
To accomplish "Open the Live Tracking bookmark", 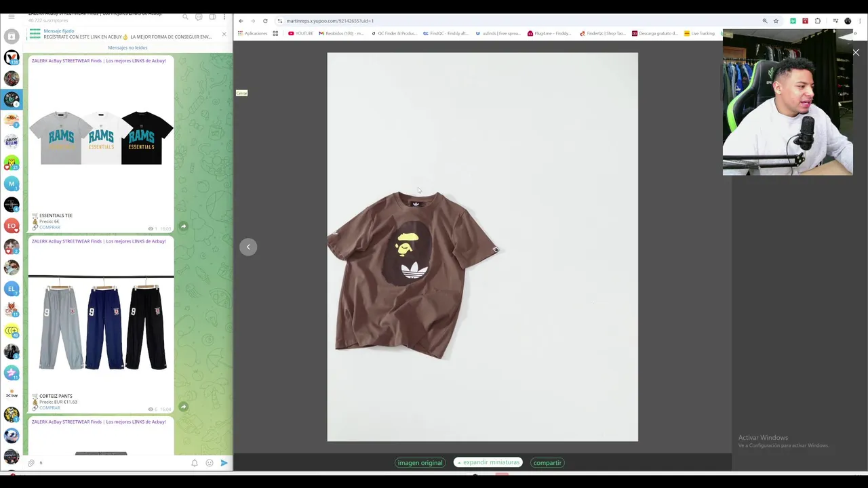I will pyautogui.click(x=699, y=33).
